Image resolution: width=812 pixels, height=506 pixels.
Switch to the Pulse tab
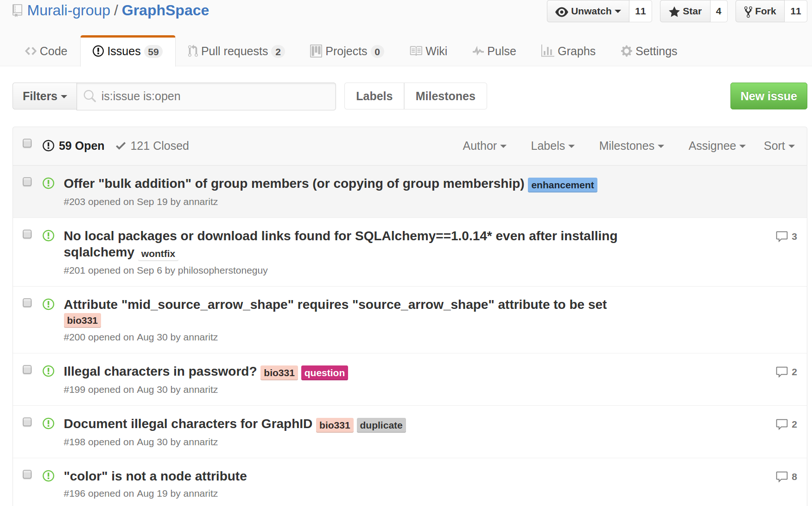(494, 51)
